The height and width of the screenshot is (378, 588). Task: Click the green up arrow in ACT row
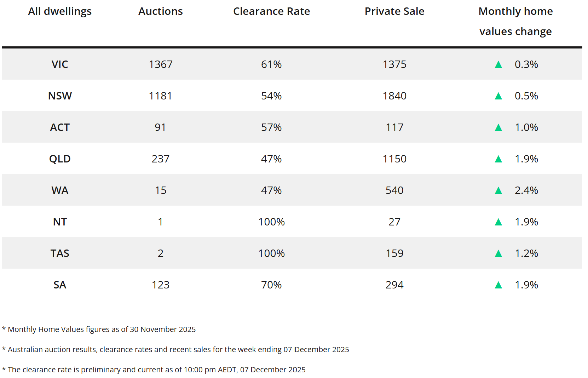pyautogui.click(x=498, y=127)
